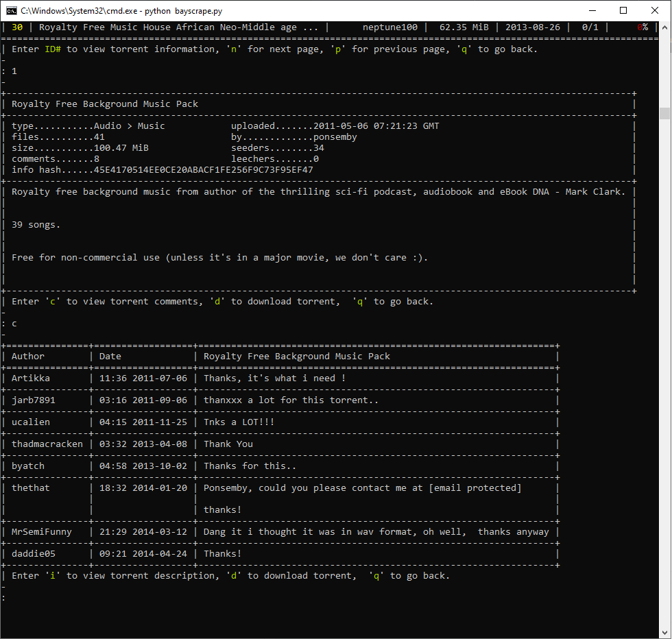Click the scrollbar up arrow
The height and width of the screenshot is (639, 672).
tap(664, 27)
